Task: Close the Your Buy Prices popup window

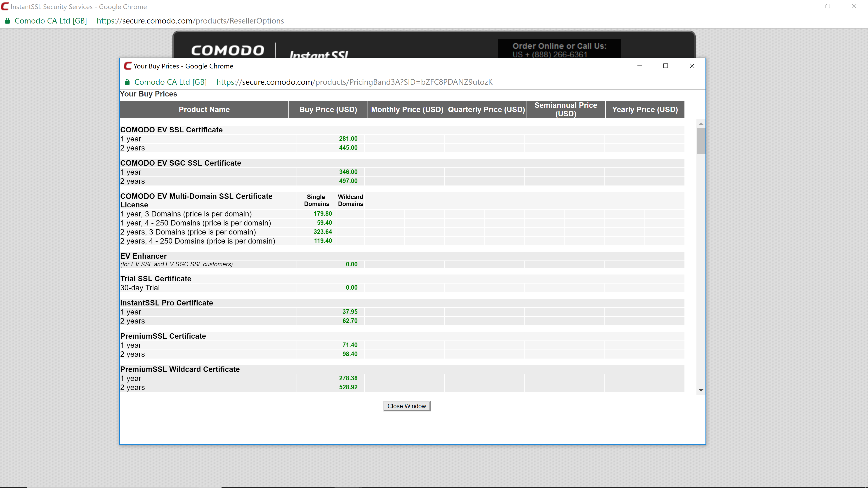Action: pyautogui.click(x=692, y=66)
